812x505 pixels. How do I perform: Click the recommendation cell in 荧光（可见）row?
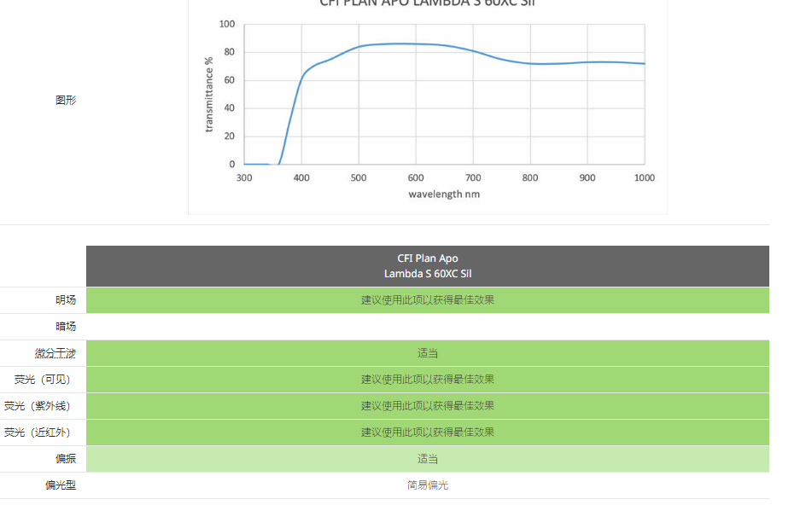pyautogui.click(x=427, y=380)
